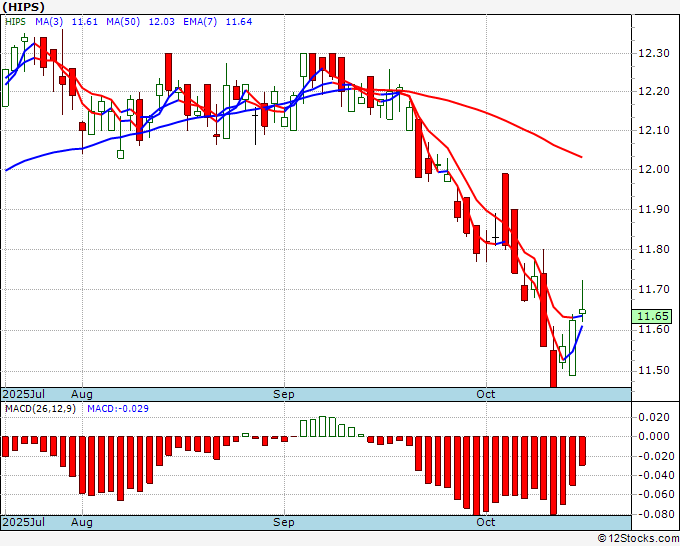Click the -0.060 MACD axis label

click(654, 494)
